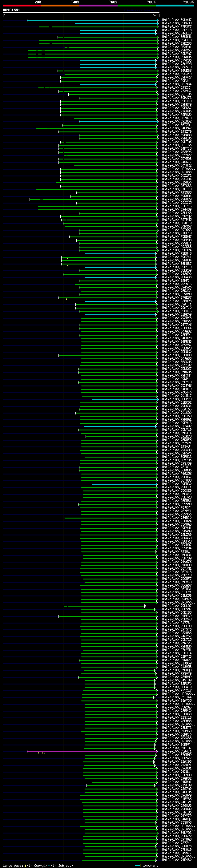
Task: Open hit UniRef100_O17497
Action: pos(177,426)
